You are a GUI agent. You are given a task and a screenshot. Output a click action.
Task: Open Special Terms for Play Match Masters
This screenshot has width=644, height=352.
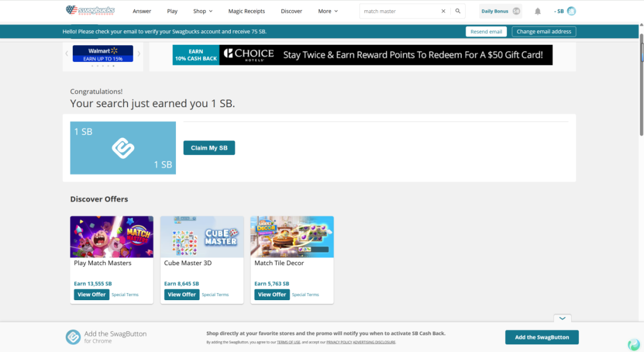[x=125, y=295]
